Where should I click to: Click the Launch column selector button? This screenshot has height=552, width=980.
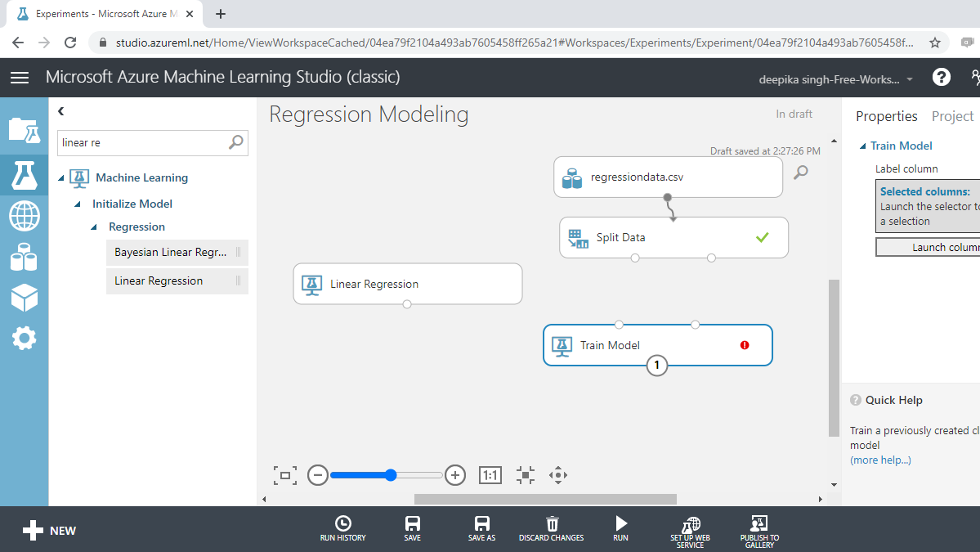929,248
